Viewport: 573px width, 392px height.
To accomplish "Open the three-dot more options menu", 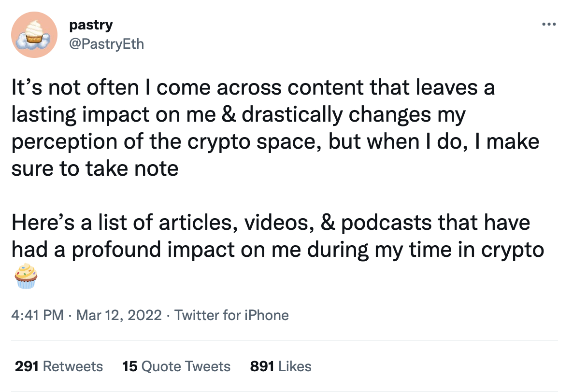I will coord(548,24).
